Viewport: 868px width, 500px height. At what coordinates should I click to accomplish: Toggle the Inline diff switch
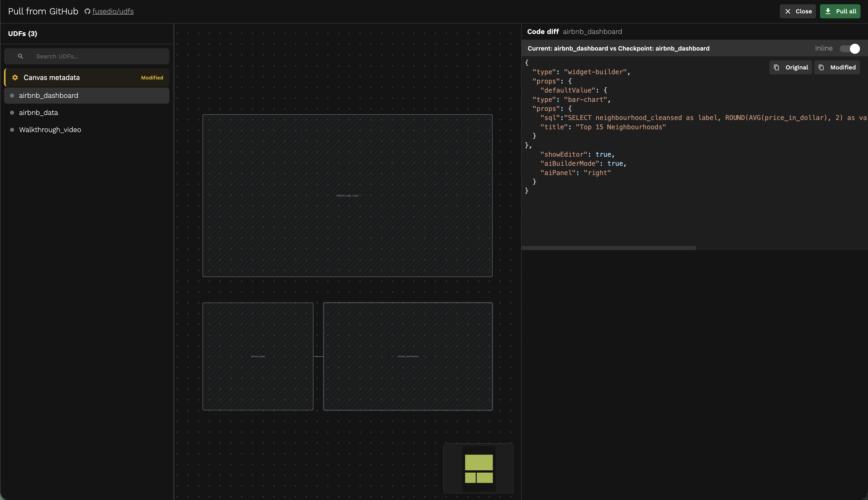tap(850, 49)
